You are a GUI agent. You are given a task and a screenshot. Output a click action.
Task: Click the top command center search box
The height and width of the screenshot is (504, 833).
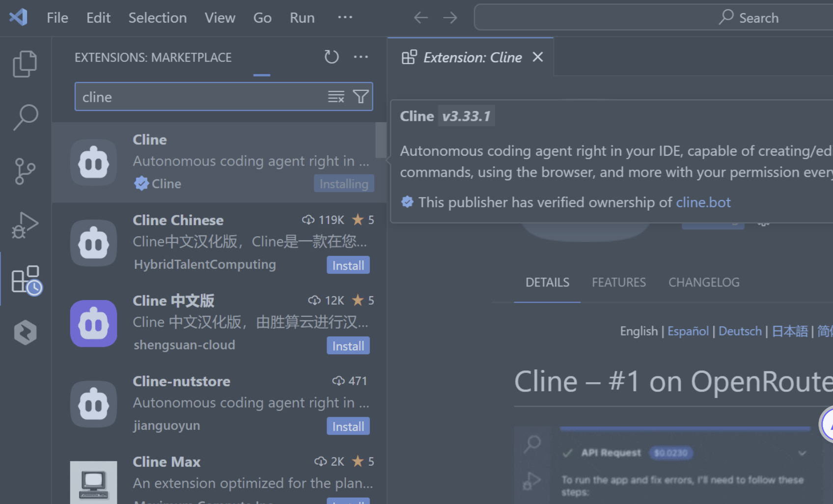[653, 18]
